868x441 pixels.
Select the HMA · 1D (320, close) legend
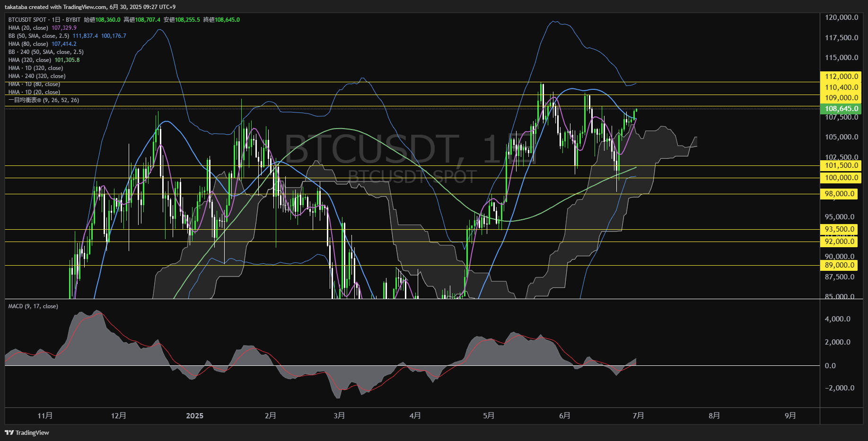click(36, 68)
